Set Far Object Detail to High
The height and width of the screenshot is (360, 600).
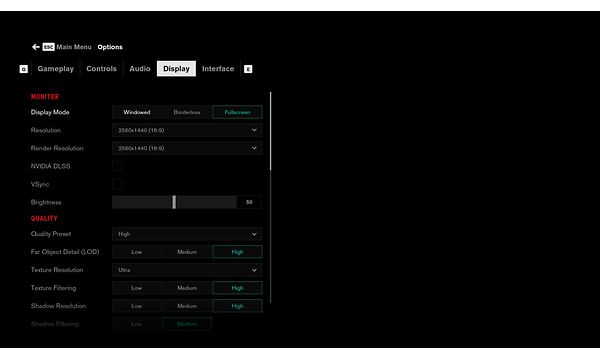[237, 252]
